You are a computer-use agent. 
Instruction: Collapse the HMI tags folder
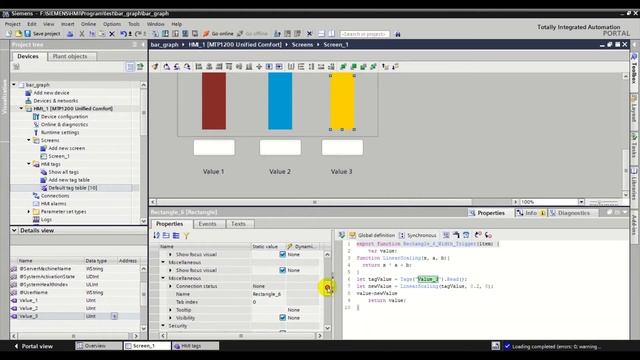tap(29, 164)
